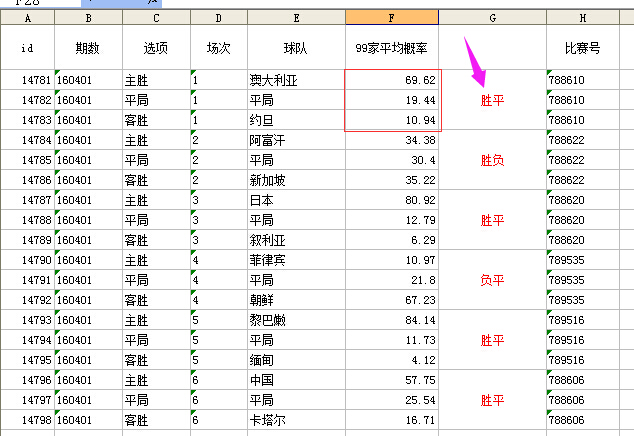The width and height of the screenshot is (634, 436).
Task: Click the red 胜负 result cell
Action: (492, 160)
